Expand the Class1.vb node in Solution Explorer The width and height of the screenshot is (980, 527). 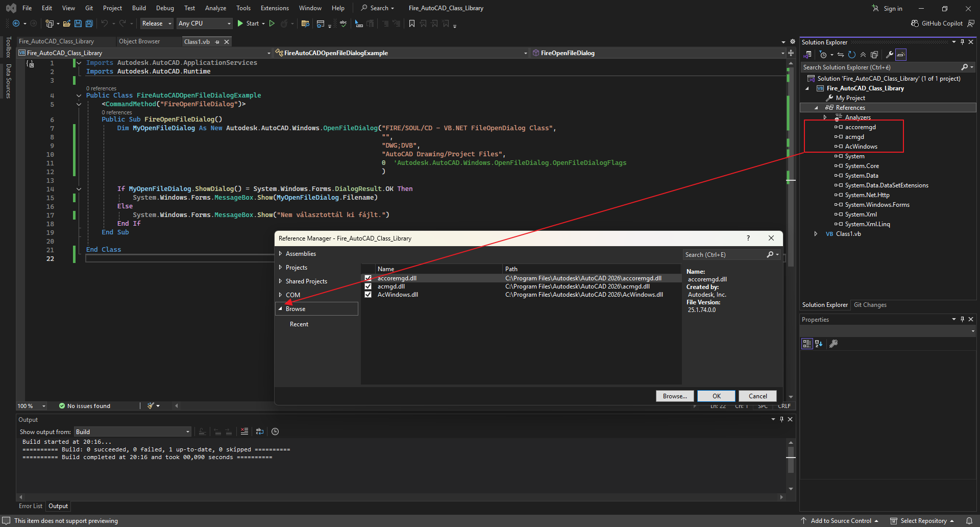pos(816,234)
